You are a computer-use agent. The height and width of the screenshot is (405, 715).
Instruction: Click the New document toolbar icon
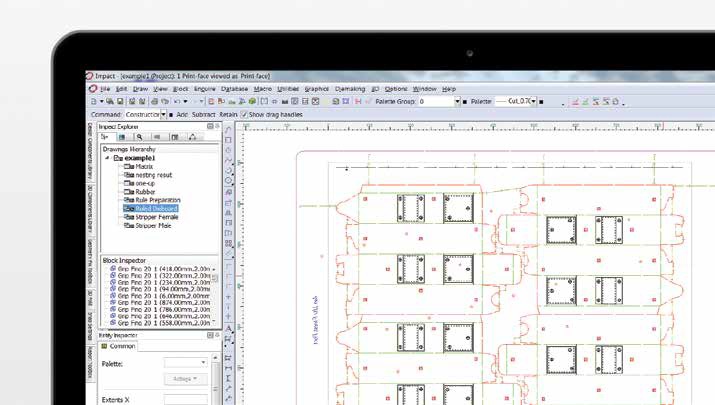pos(93,101)
